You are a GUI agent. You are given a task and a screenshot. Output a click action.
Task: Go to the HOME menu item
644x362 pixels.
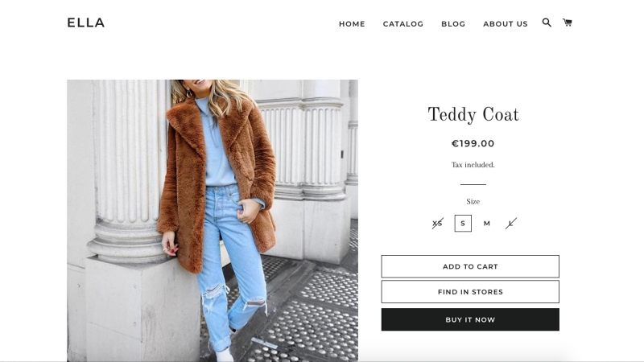point(352,24)
